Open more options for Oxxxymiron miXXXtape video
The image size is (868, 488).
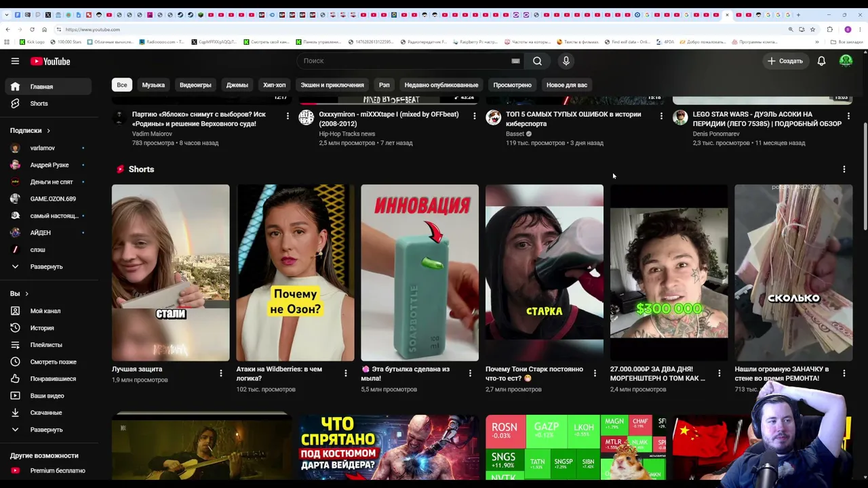click(x=474, y=116)
